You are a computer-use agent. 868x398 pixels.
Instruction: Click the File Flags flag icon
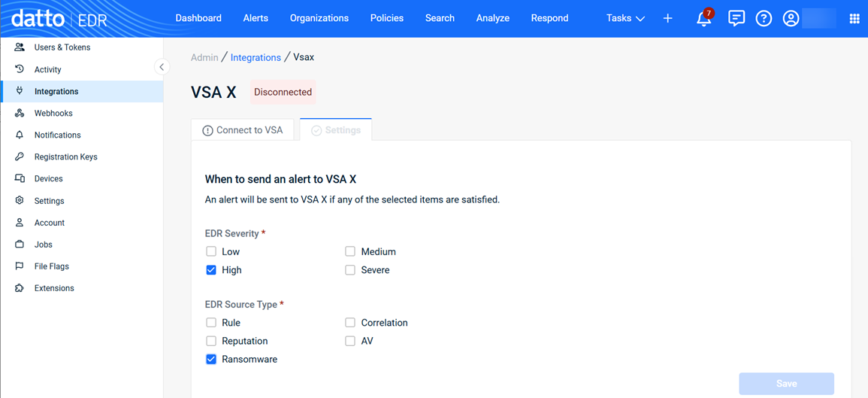[x=20, y=266]
